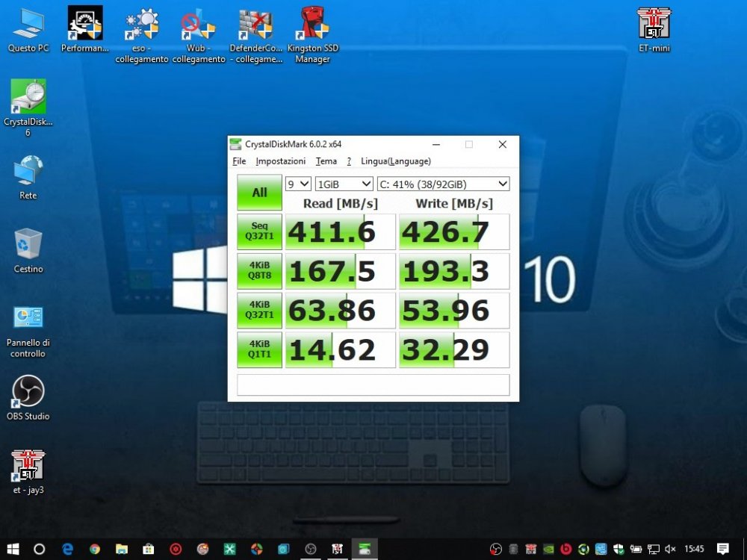Select the Wub - collegamento desktop shortcut
Viewport: 747px width, 560px height.
coord(198,35)
